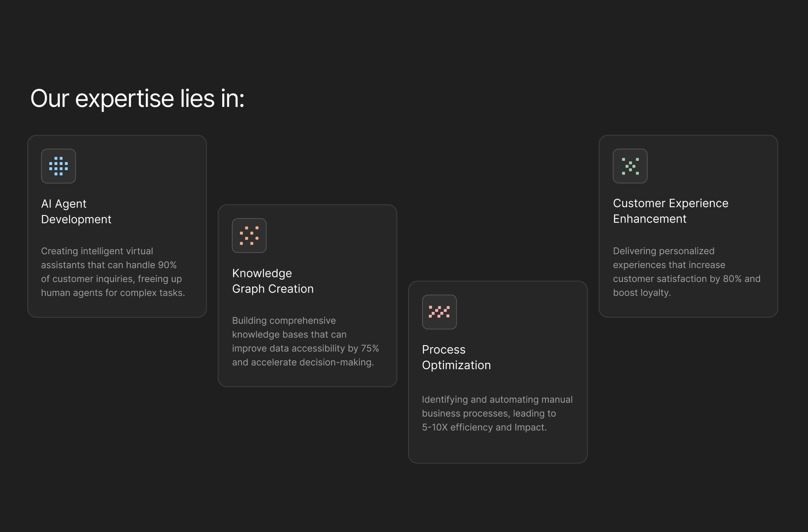Click the orange dotted Knowledge Graph icon
The width and height of the screenshot is (808, 532).
pos(249,236)
